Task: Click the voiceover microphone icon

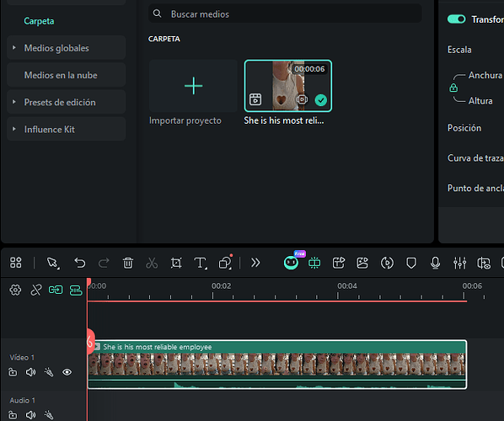Action: pos(435,263)
